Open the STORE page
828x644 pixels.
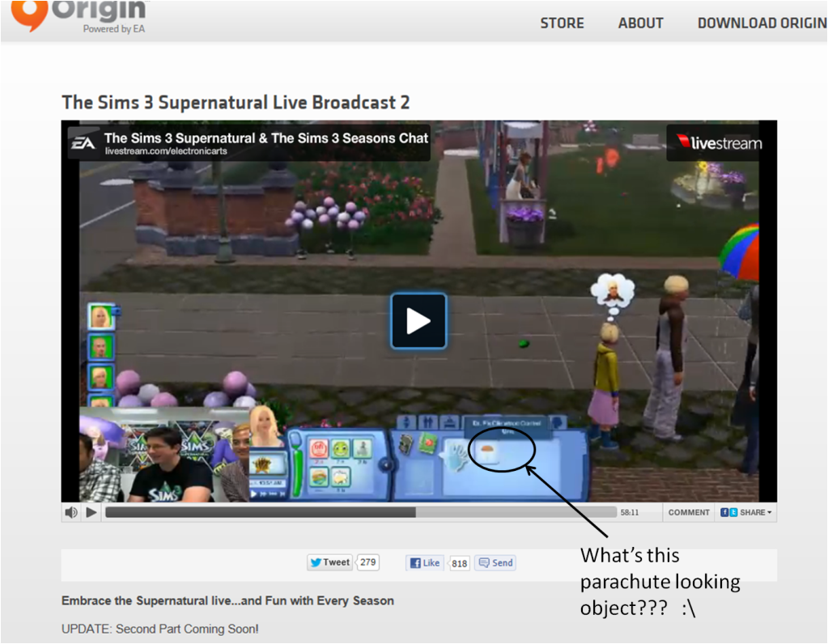click(562, 23)
